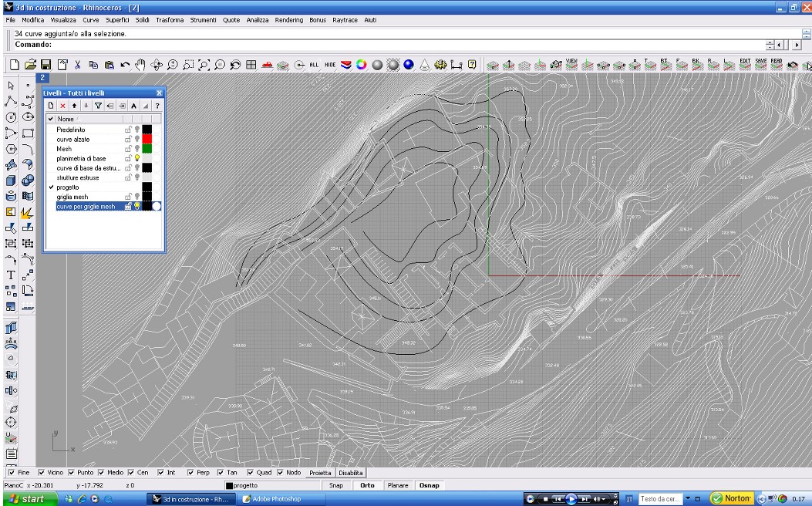Click the Save file icon in toolbar

click(x=45, y=66)
